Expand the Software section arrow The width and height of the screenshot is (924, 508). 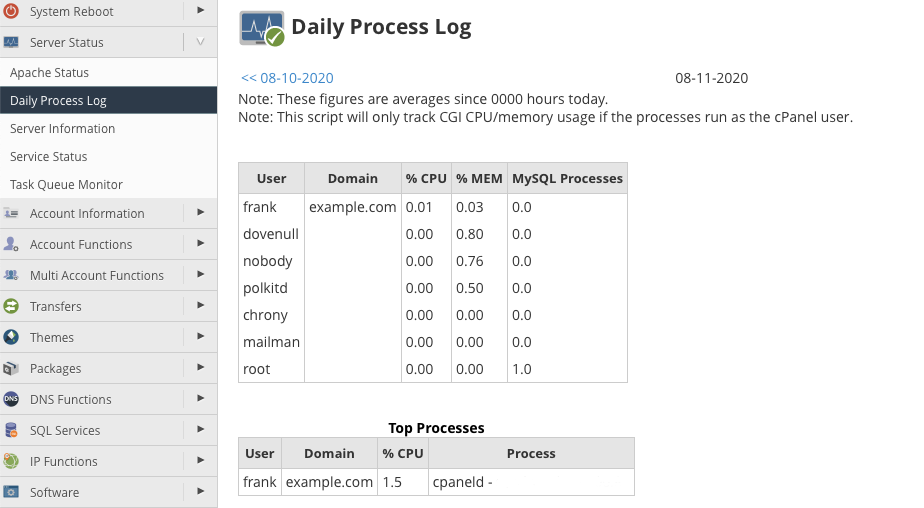pos(200,492)
